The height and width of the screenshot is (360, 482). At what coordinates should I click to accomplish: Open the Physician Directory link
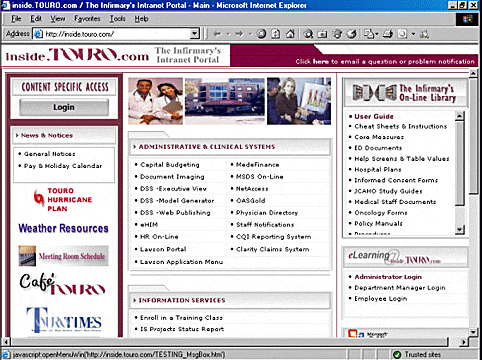tap(267, 213)
